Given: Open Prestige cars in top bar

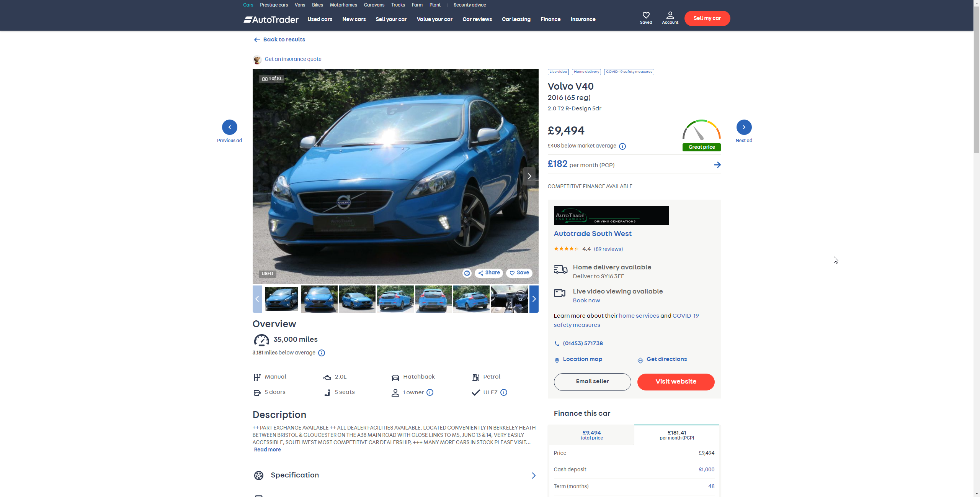Looking at the screenshot, I should coord(274,5).
